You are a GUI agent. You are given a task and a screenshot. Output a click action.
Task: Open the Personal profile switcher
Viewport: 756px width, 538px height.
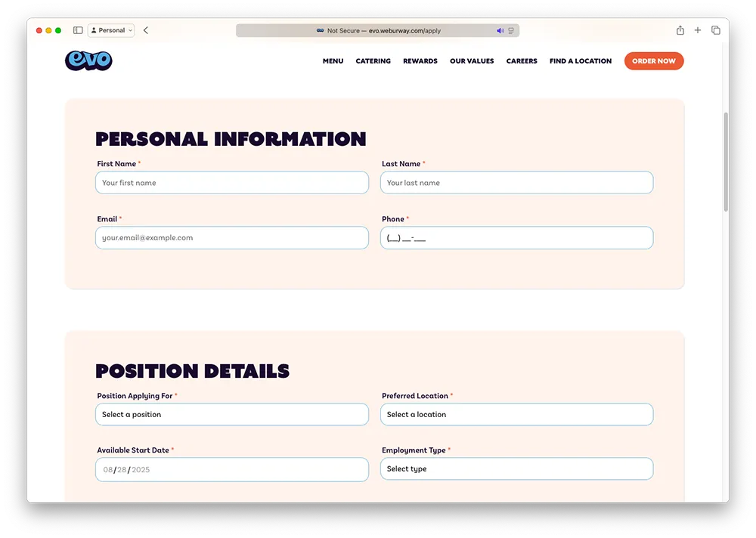pos(110,29)
